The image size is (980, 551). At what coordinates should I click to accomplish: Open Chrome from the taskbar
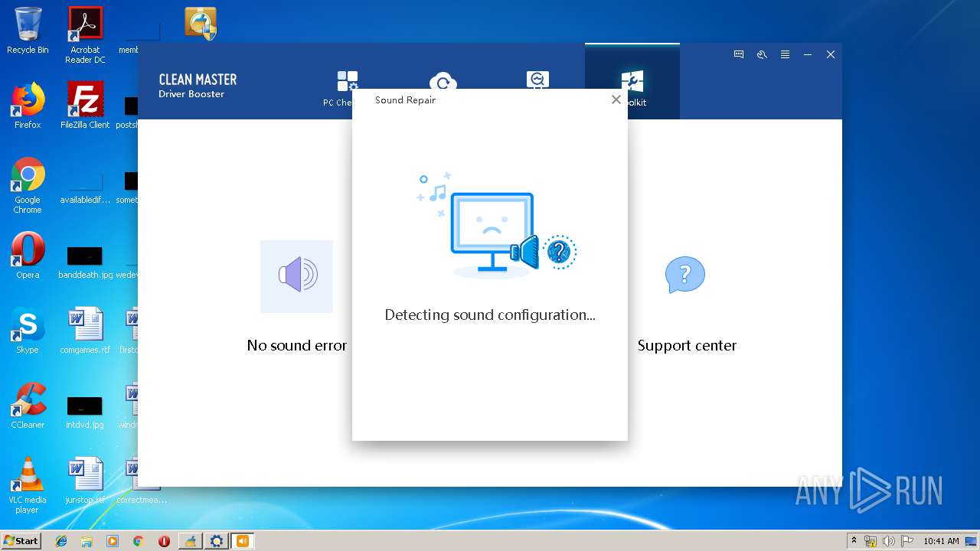tap(139, 541)
